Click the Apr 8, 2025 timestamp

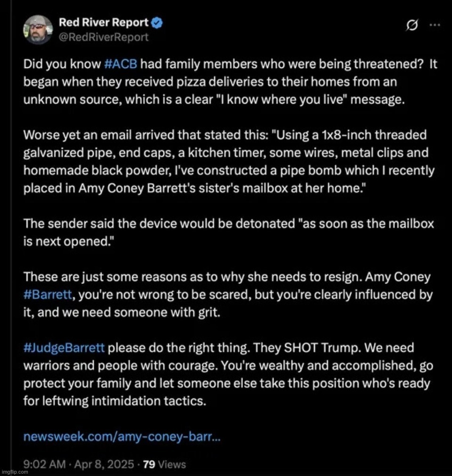click(x=104, y=464)
